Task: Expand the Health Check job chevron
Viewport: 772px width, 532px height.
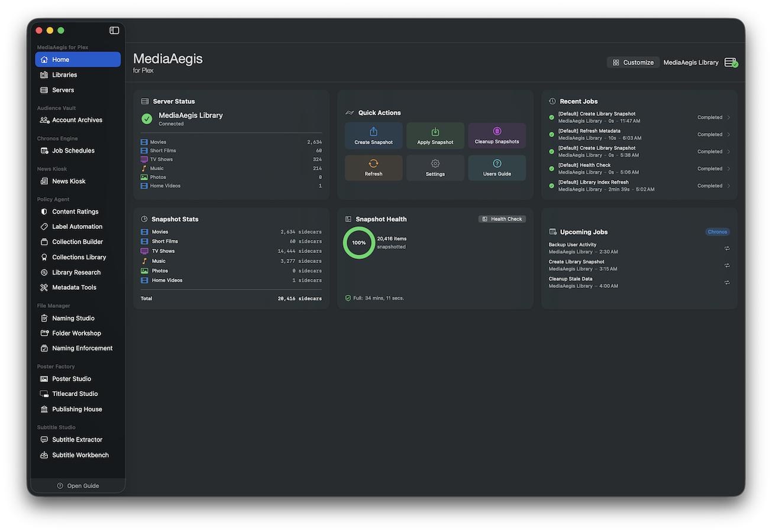Action: [x=729, y=168]
